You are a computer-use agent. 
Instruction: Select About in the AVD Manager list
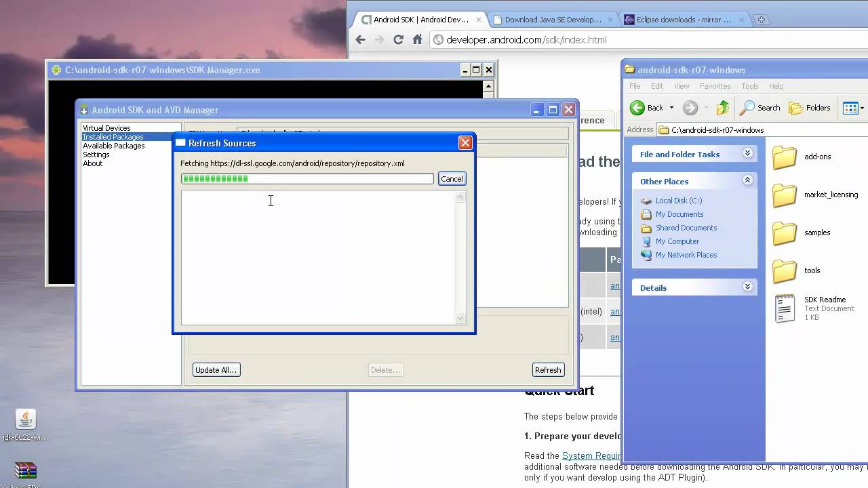coord(93,163)
